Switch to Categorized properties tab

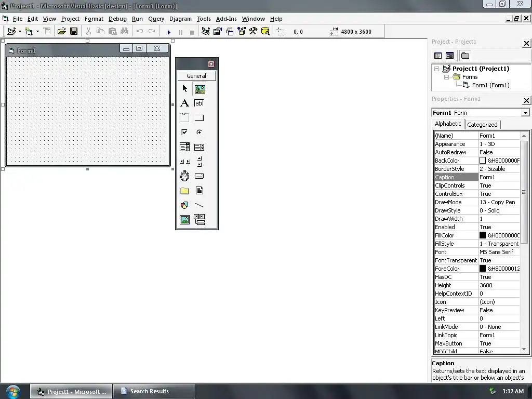click(482, 125)
